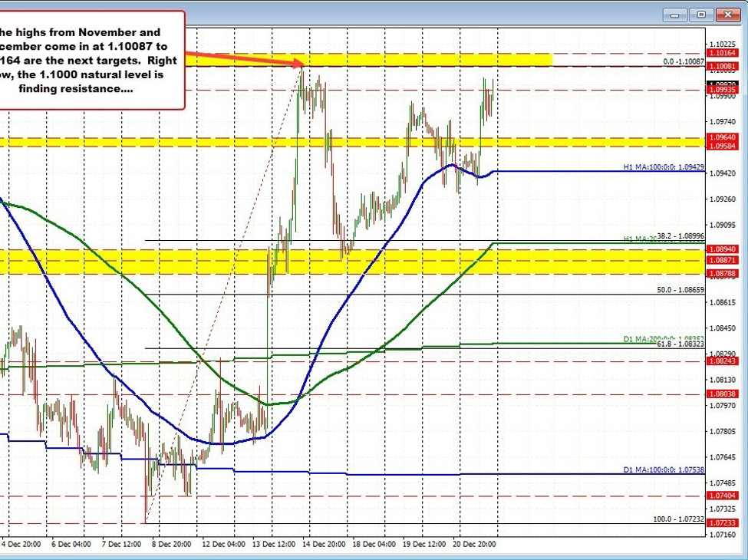Click the 100.0 - 1.07232 Fibonacci label
The width and height of the screenshot is (748, 560).
[x=678, y=519]
